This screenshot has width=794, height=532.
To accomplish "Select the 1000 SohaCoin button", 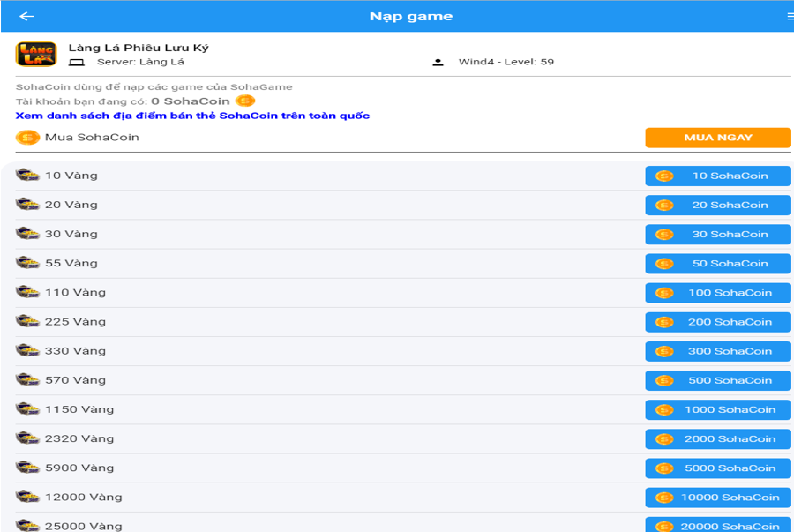I will point(718,410).
